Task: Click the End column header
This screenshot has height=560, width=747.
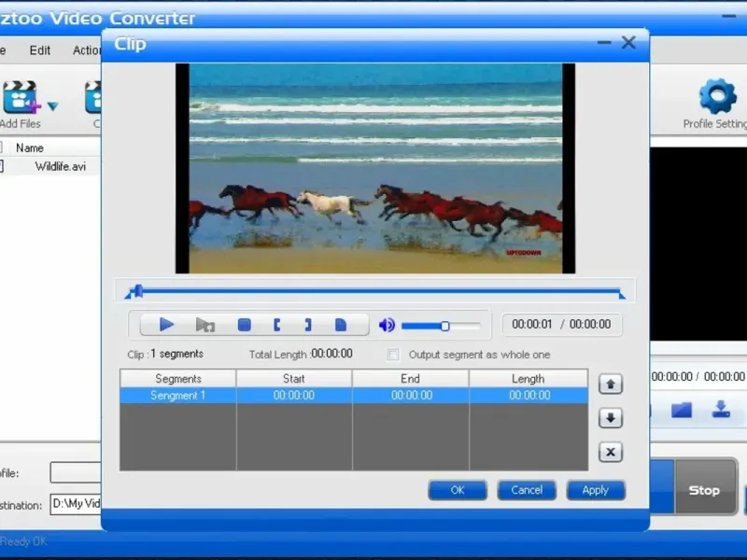Action: pyautogui.click(x=410, y=379)
